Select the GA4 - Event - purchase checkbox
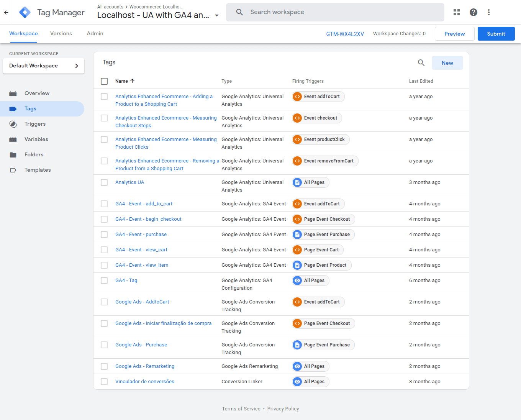The image size is (521, 420). [x=104, y=235]
